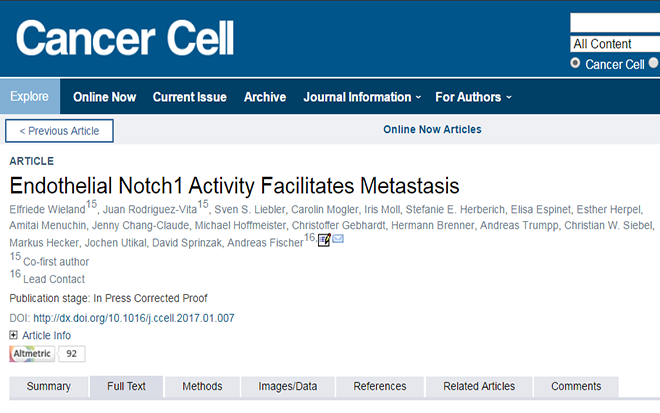Open the All Content search scope selector
The image size is (660, 413).
[x=615, y=44]
